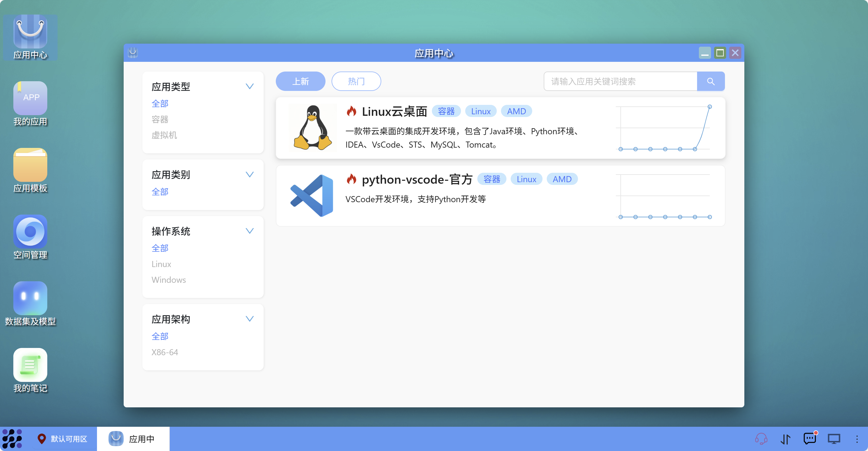Image resolution: width=868 pixels, height=451 pixels.
Task: Collapse the 操作系统 filter section
Action: pos(249,231)
